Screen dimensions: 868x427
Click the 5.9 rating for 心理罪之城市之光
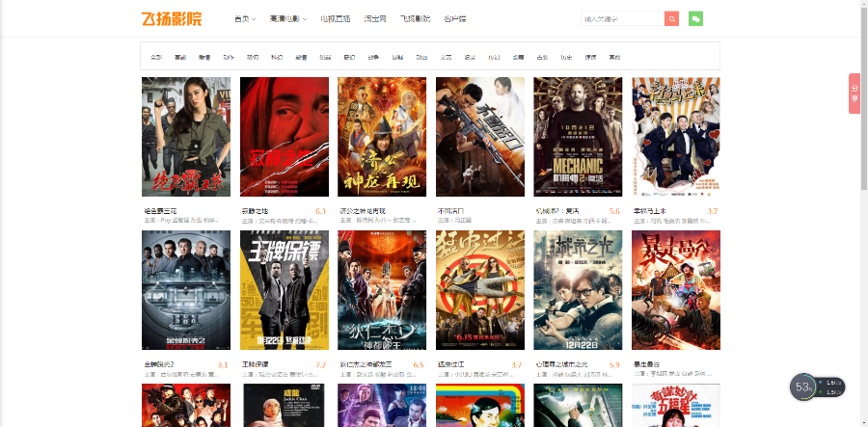point(614,364)
